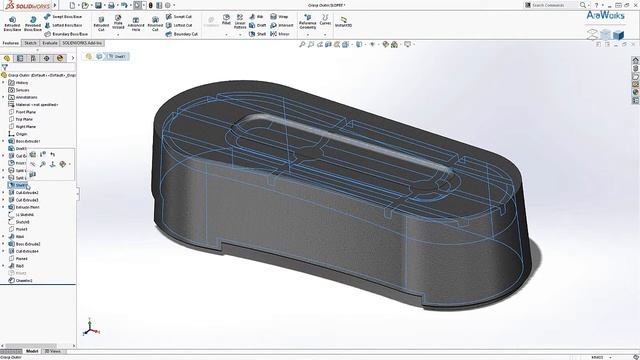Choose Boundary Boss/Base feature
The height and width of the screenshot is (360, 640).
[66, 34]
